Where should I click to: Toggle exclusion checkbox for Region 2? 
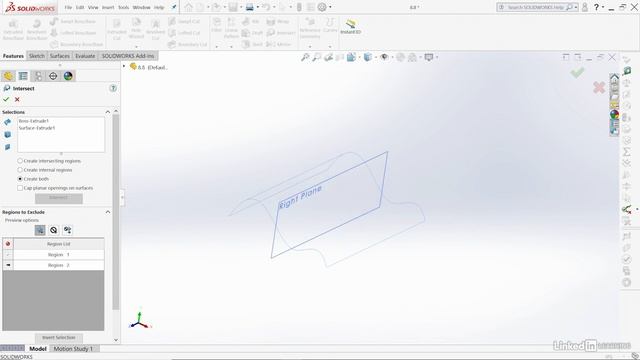coord(8,265)
